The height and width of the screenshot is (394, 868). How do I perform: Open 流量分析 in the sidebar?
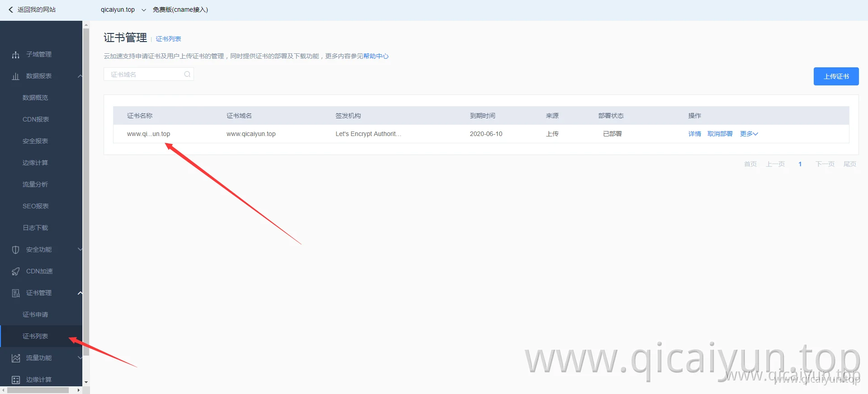pyautogui.click(x=35, y=184)
